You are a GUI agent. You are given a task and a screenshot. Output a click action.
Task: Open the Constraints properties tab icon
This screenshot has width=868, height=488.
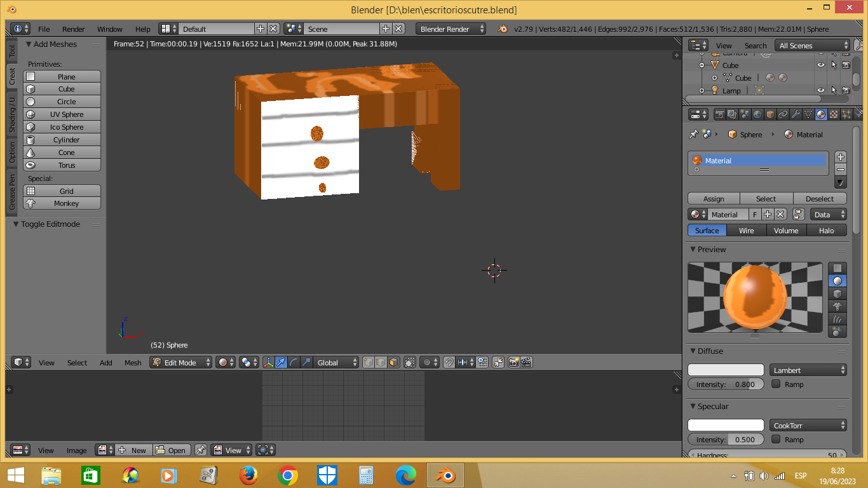[x=783, y=114]
